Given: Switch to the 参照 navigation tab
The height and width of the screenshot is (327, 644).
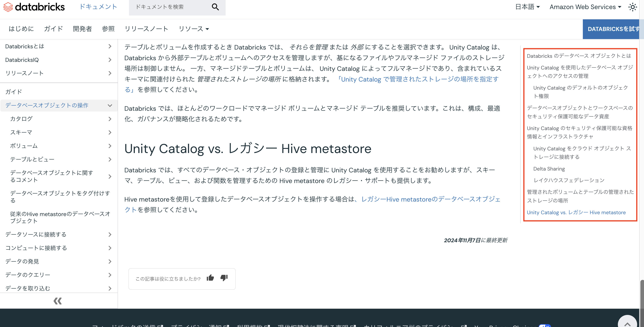Looking at the screenshot, I should (x=108, y=29).
